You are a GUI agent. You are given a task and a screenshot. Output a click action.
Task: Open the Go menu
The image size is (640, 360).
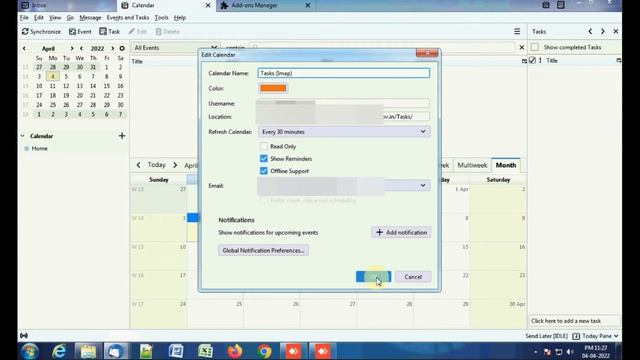(x=70, y=18)
